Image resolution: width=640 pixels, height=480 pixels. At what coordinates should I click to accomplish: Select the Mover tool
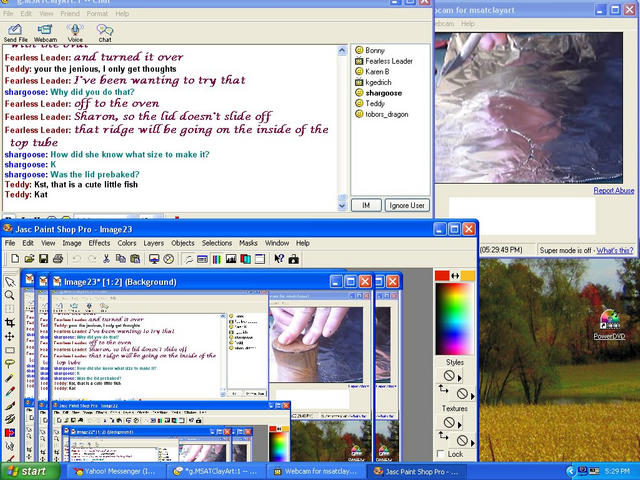(10, 336)
